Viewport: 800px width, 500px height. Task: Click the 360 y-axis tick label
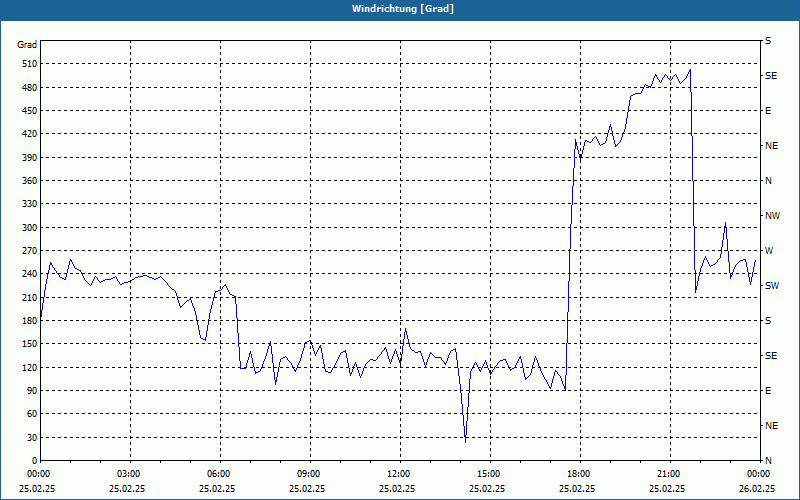point(31,181)
